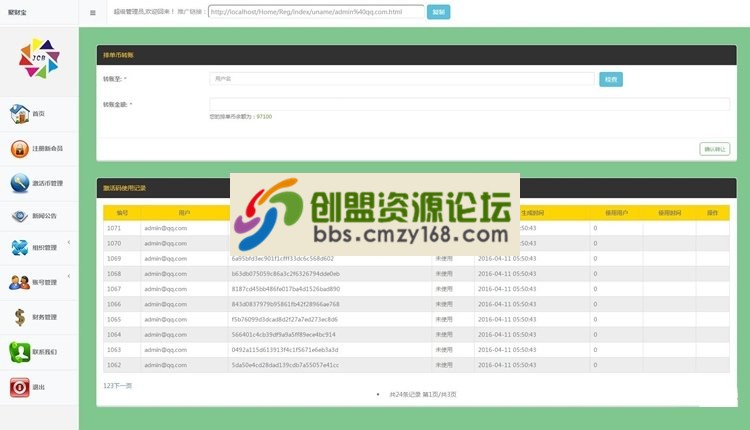Click 未使用 status in row 1062
This screenshot has height=430, width=750.
(444, 365)
